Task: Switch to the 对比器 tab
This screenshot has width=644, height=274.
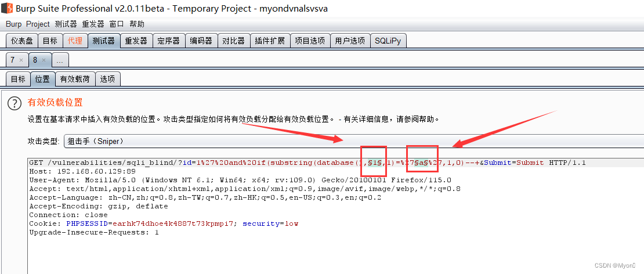Action: (234, 41)
